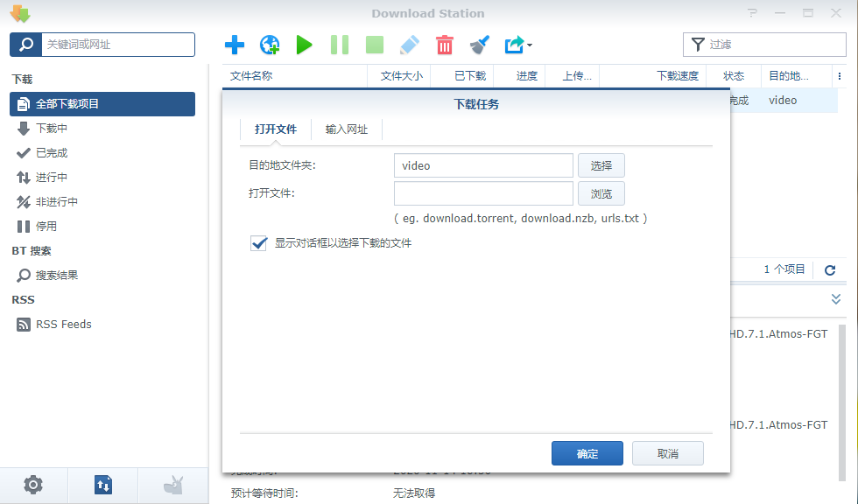Screen dimensions: 858x504
Task: Sort by the 已下载 column header
Action: pos(462,76)
